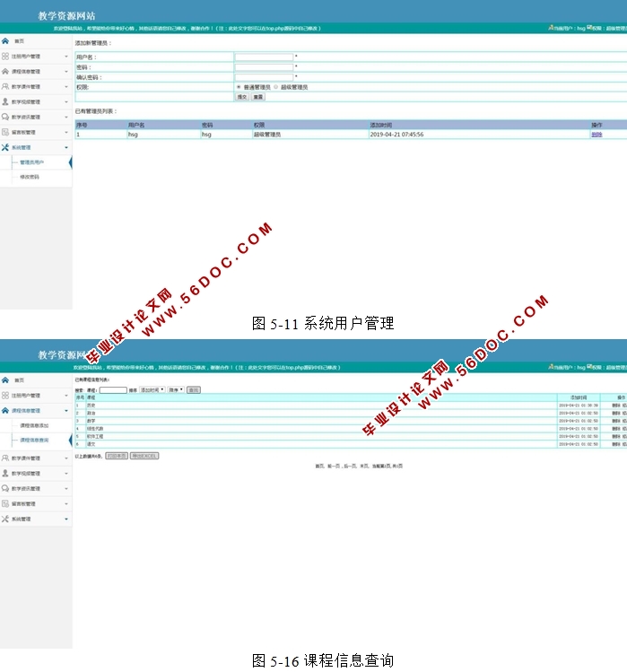Click the current-user icon in the Figure 5-11 header

click(x=551, y=28)
